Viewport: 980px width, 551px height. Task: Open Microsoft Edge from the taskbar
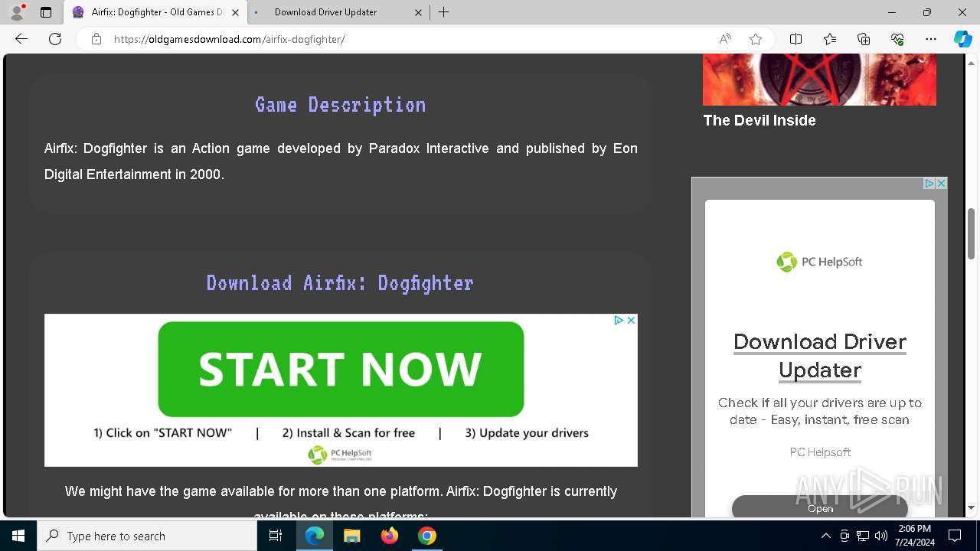coord(315,536)
